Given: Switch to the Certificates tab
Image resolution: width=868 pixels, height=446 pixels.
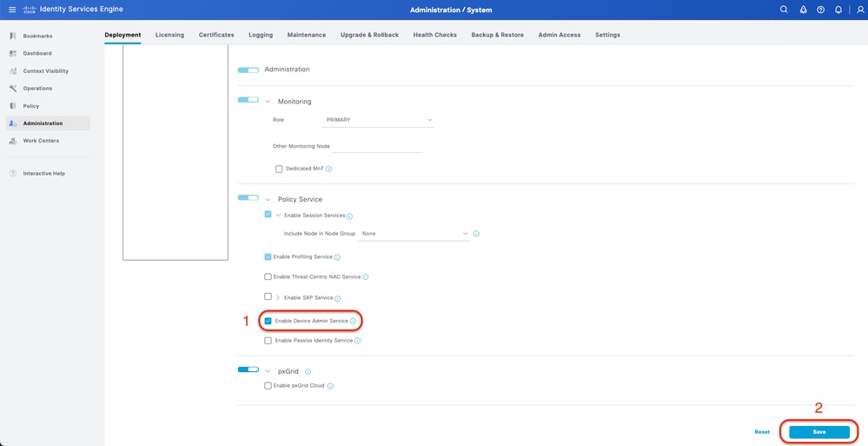Looking at the screenshot, I should pyautogui.click(x=216, y=35).
